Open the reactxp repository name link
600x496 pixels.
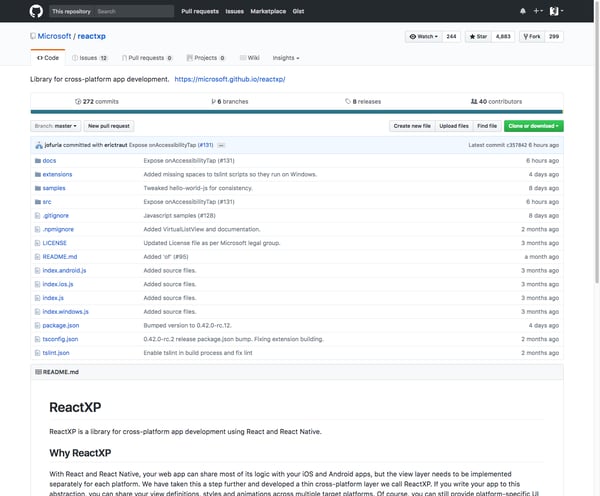click(x=91, y=36)
